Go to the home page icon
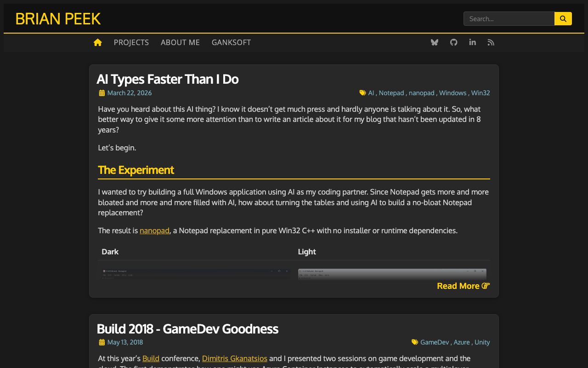This screenshot has width=588, height=368. pyautogui.click(x=97, y=42)
